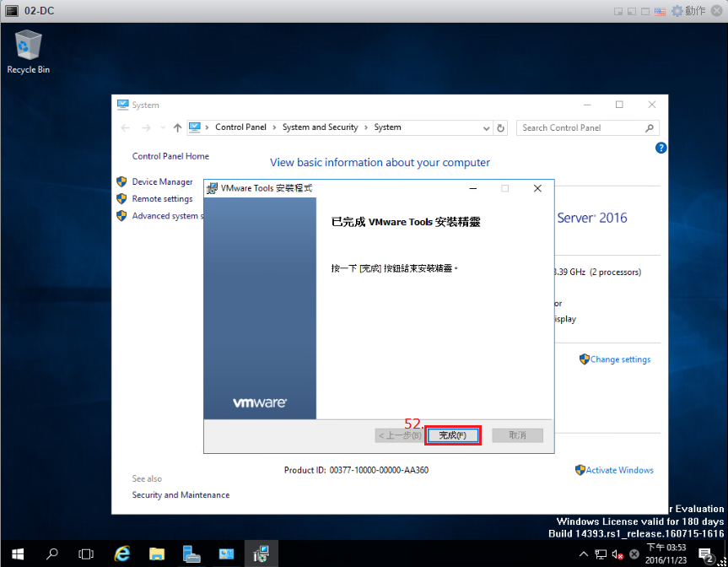The image size is (728, 567).
Task: Click the network tray icon
Action: coord(601,554)
